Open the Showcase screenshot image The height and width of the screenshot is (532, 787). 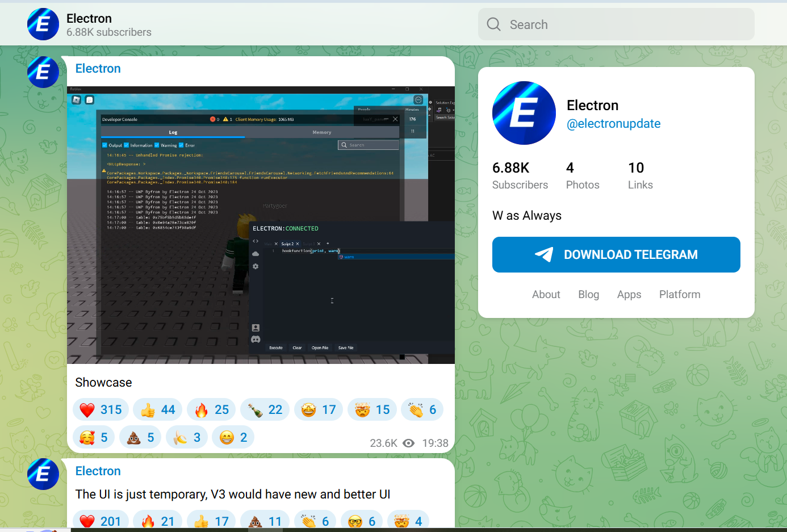coord(261,225)
